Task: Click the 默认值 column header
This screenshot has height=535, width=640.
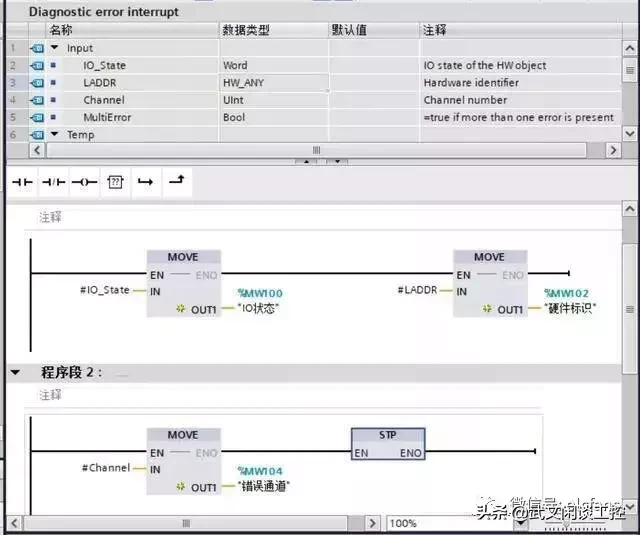Action: (x=373, y=30)
